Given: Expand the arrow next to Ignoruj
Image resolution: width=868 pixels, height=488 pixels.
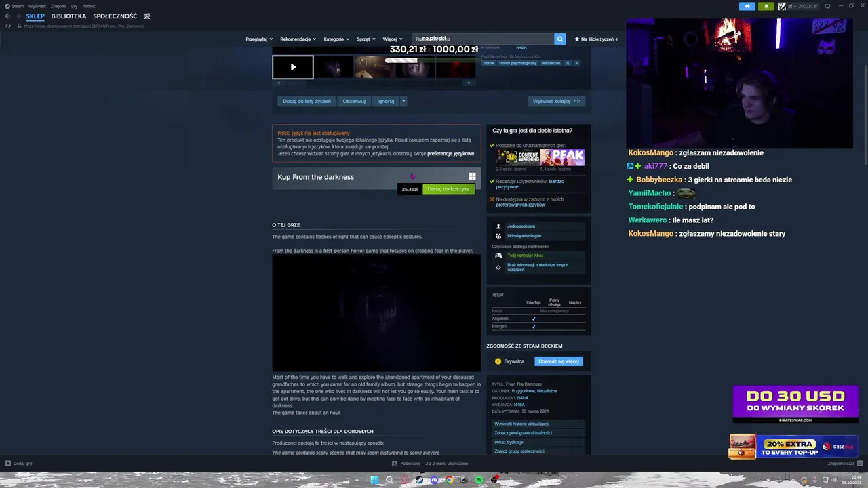Looking at the screenshot, I should point(403,101).
